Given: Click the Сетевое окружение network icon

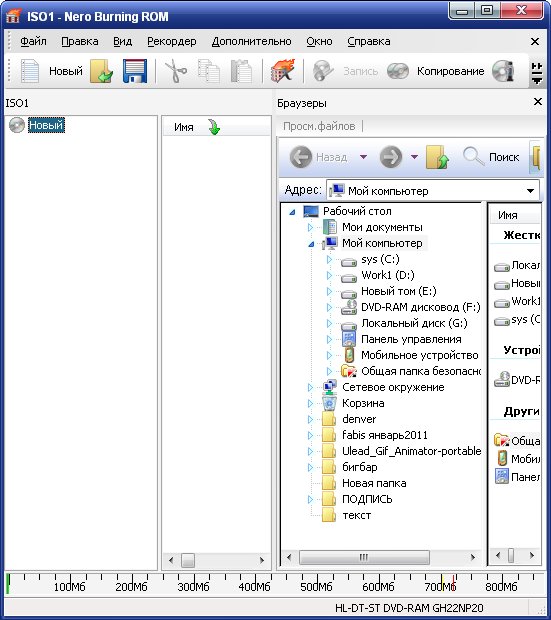Looking at the screenshot, I should [x=329, y=387].
